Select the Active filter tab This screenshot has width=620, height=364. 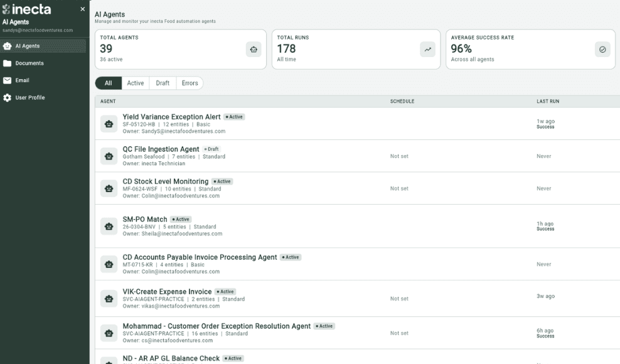tap(135, 83)
